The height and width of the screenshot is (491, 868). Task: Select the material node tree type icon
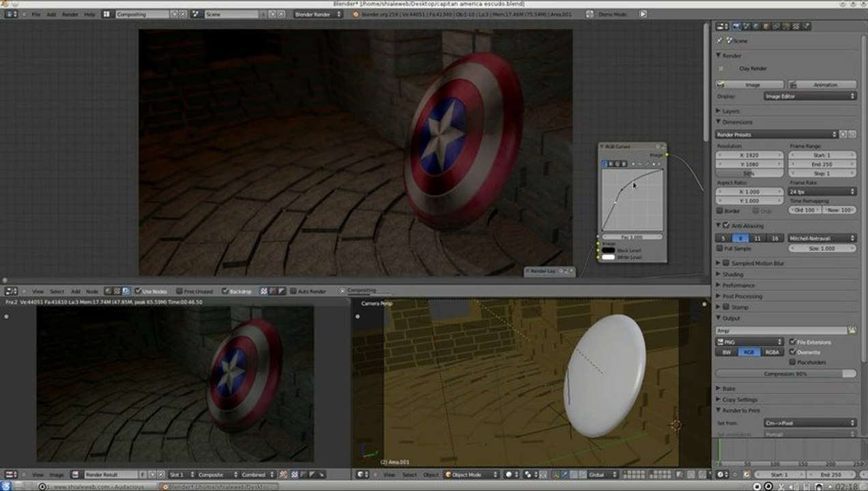click(108, 291)
